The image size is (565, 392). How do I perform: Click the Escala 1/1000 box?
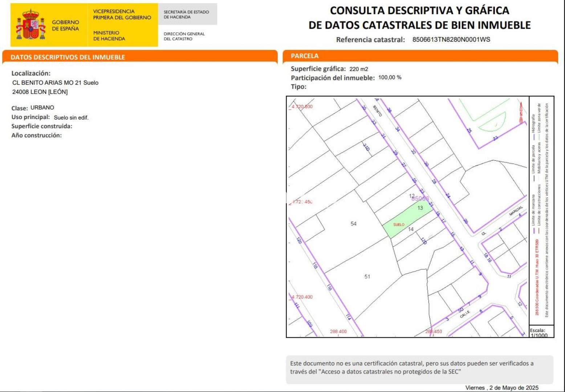[x=541, y=332]
